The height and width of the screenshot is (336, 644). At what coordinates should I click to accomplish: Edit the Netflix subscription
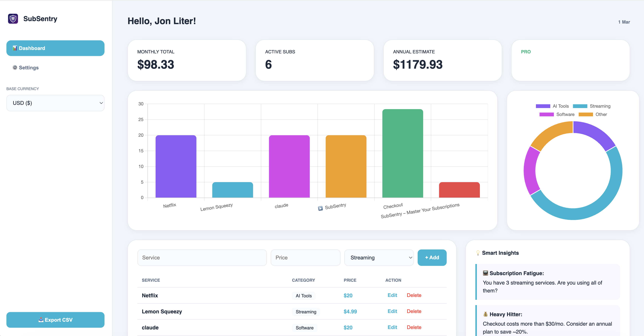[392, 295]
